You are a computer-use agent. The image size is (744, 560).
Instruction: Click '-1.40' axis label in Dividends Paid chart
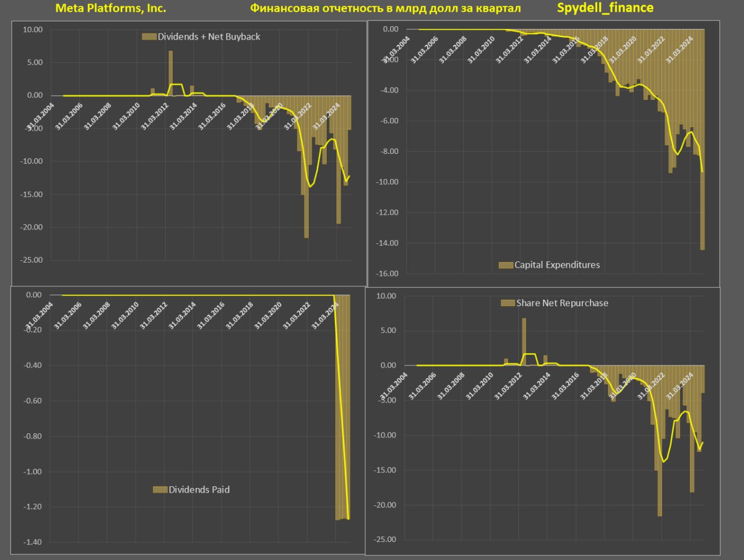coord(33,542)
